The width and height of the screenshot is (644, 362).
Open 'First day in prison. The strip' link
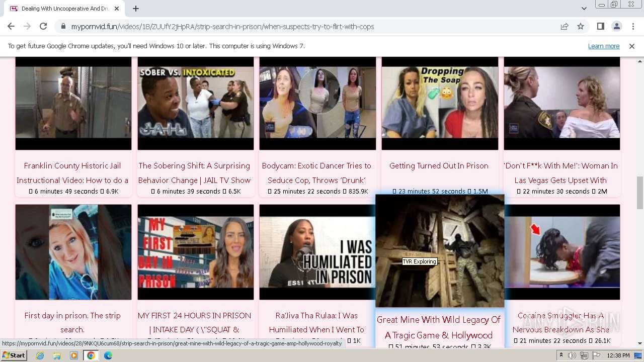click(x=72, y=322)
